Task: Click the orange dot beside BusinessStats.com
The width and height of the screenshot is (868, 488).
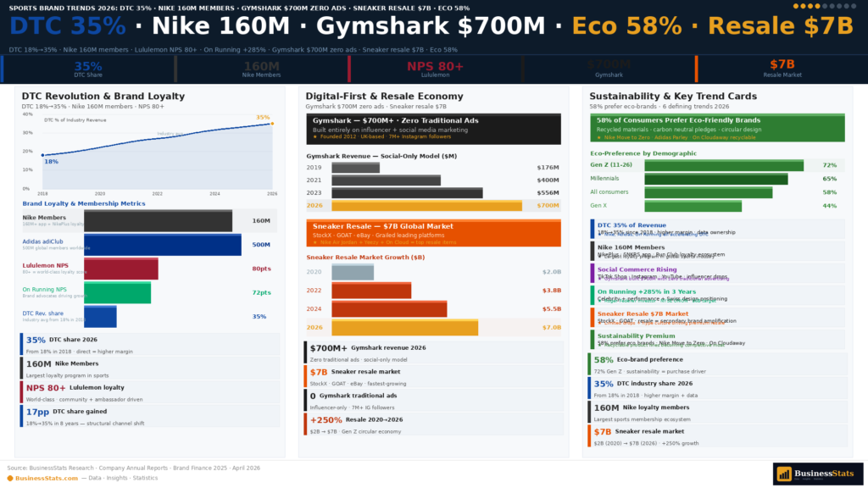Action: [11, 479]
